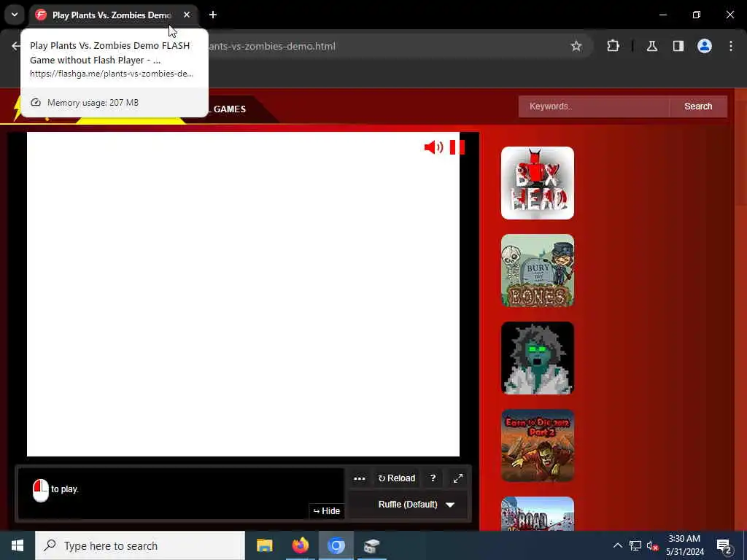
Task: Open the network status tray icon
Action: click(x=635, y=545)
